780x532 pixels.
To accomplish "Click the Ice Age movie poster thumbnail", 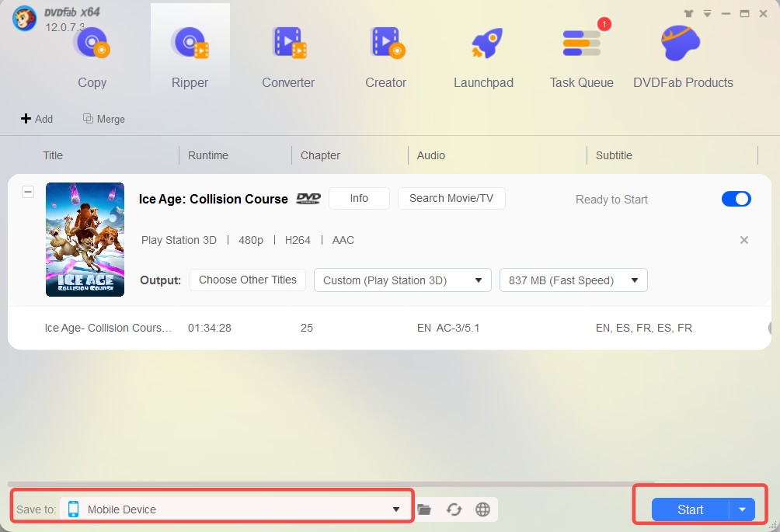I will click(x=85, y=239).
